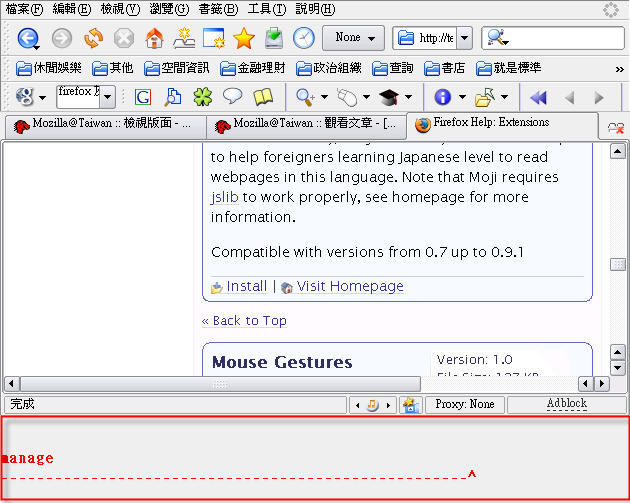Expand the URL address bar dropdown
Screen dimensions: 630x503
pos(464,39)
